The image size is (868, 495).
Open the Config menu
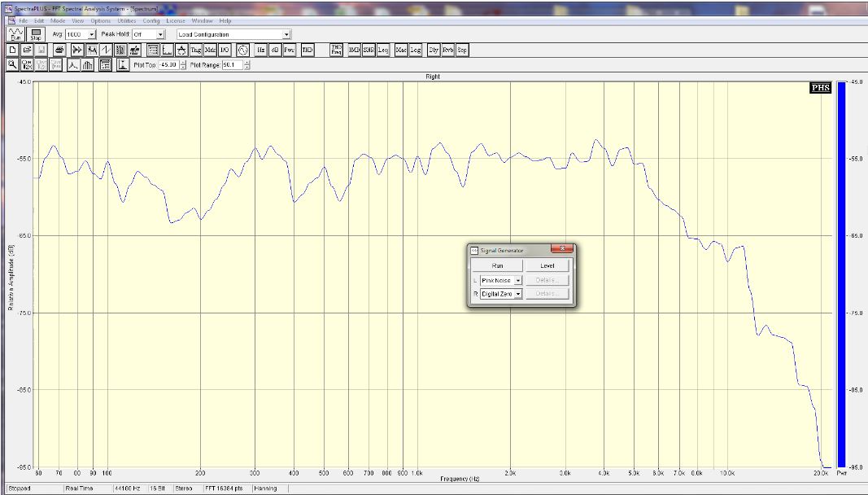coord(151,21)
